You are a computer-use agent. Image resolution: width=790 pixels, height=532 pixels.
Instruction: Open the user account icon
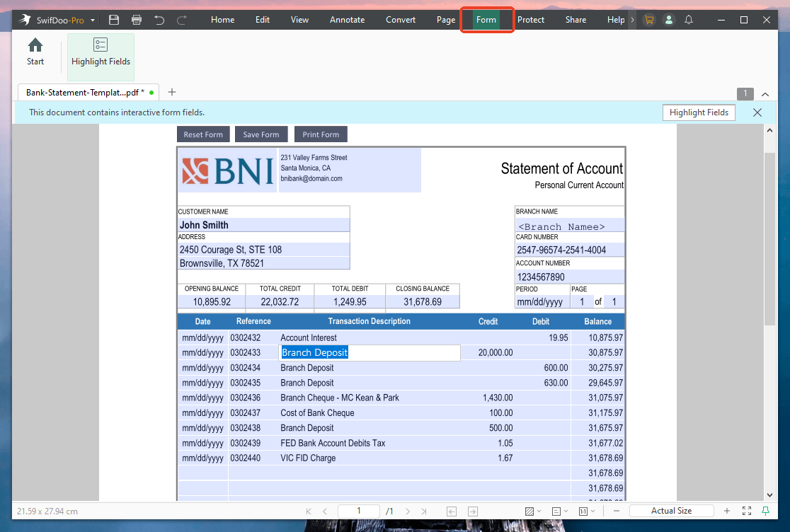click(x=668, y=20)
